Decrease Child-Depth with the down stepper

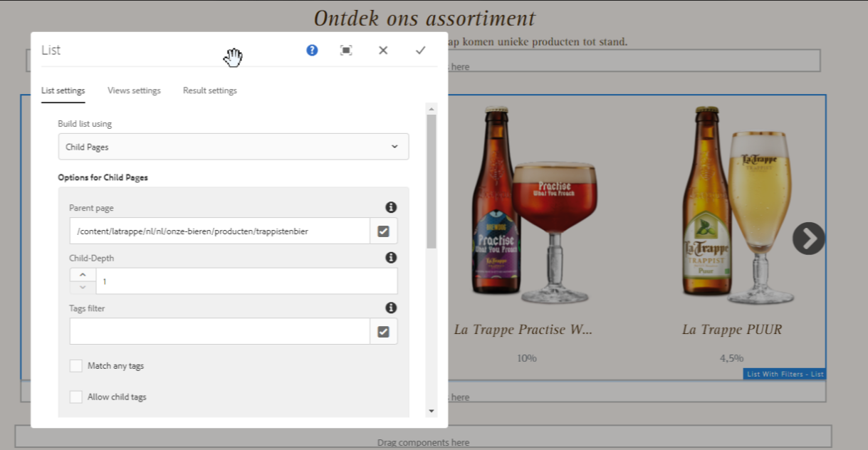coord(82,287)
